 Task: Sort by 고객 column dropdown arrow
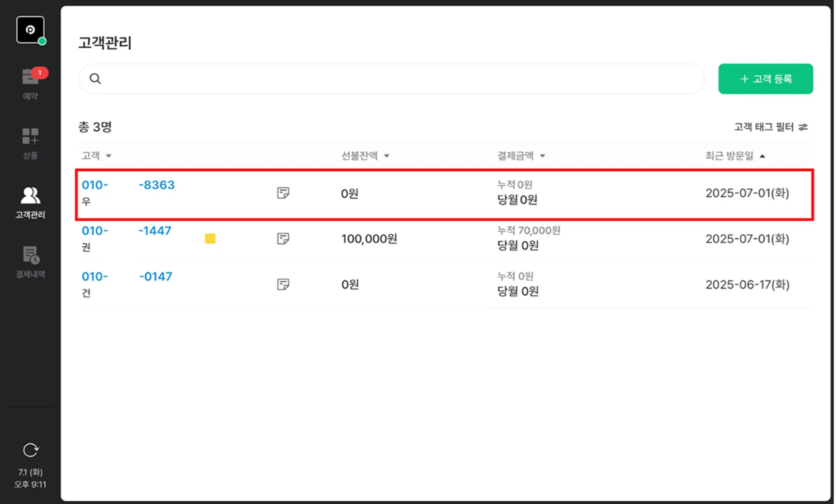click(108, 156)
